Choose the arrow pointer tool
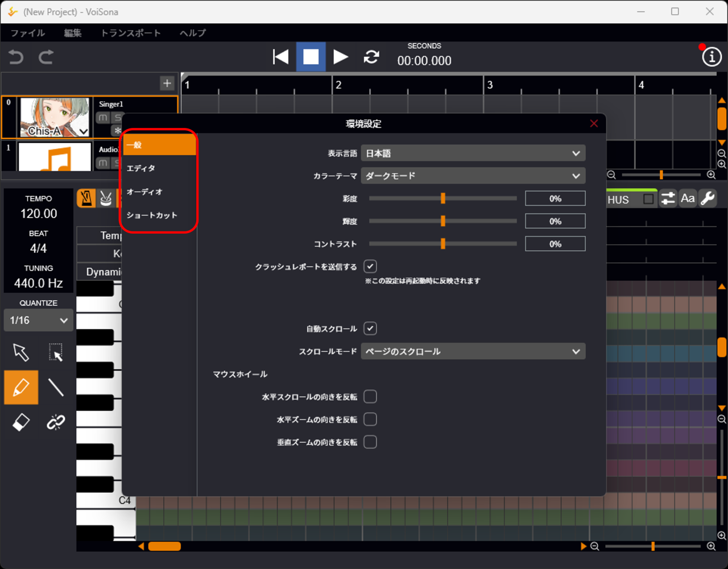The image size is (728, 569). [x=21, y=352]
